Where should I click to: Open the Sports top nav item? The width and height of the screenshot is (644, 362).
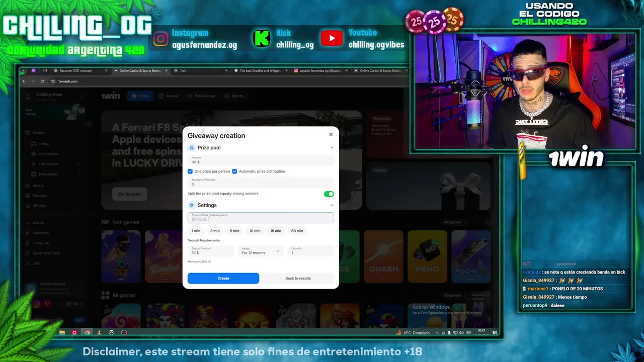coord(233,96)
